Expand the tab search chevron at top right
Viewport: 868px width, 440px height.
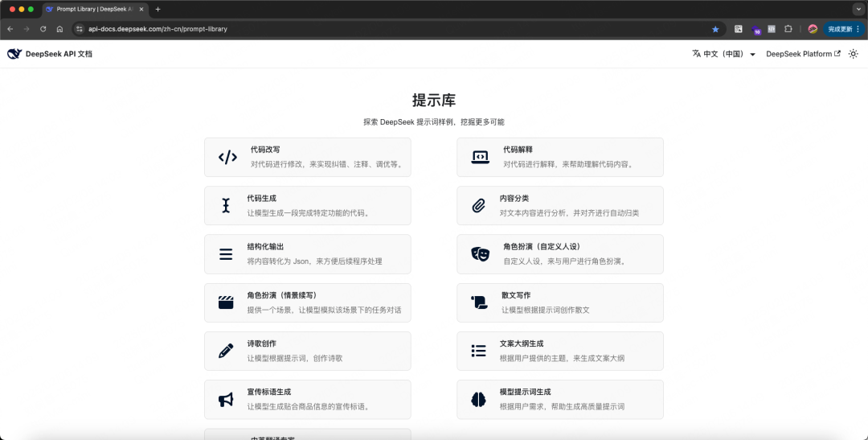[858, 10]
